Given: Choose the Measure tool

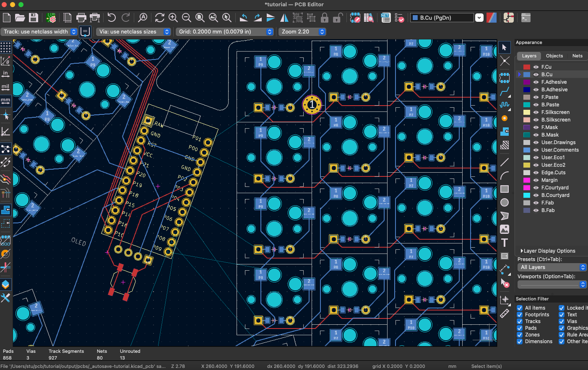Looking at the screenshot, I should tap(505, 314).
